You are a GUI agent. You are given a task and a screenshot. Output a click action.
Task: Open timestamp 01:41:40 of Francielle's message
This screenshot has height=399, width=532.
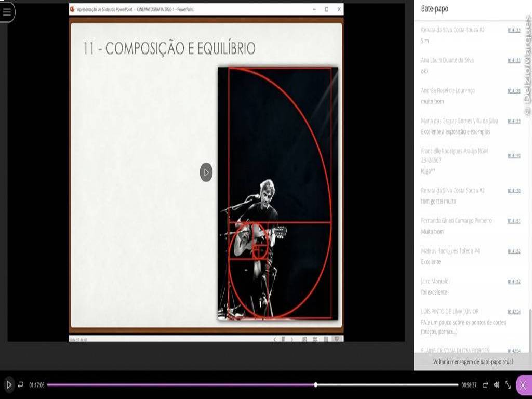tap(514, 156)
